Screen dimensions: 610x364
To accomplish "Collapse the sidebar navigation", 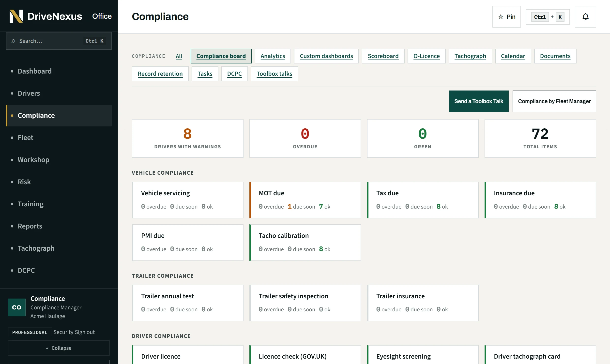I will coord(59,348).
